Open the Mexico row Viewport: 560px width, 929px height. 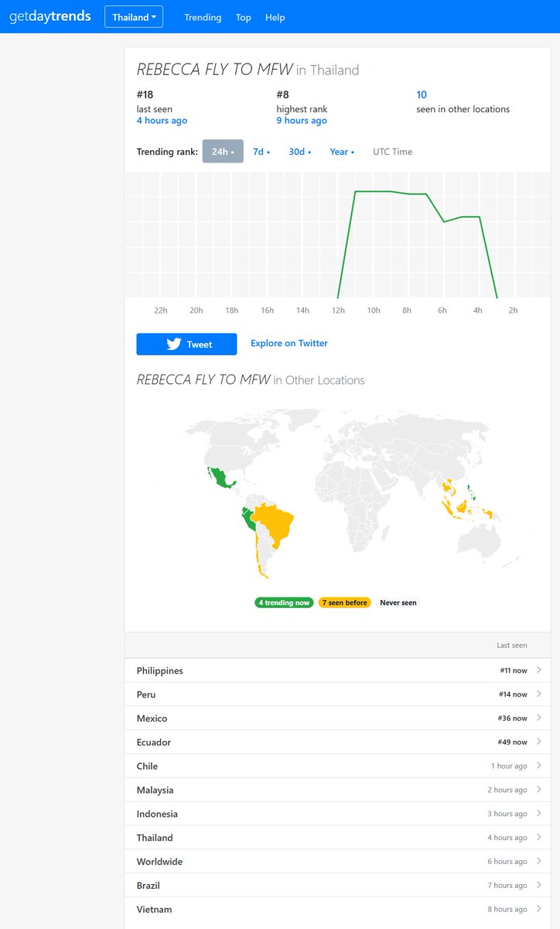pyautogui.click(x=337, y=718)
